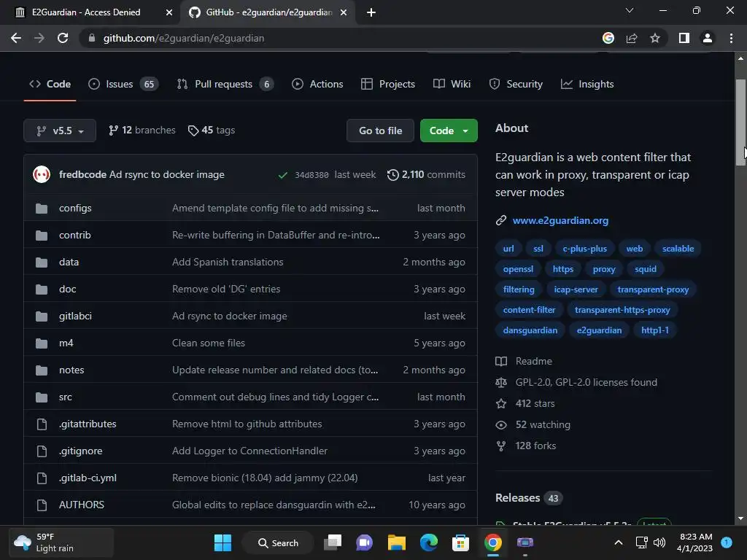Open Microsoft Edge from taskbar
Image resolution: width=747 pixels, height=560 pixels.
[x=429, y=542]
